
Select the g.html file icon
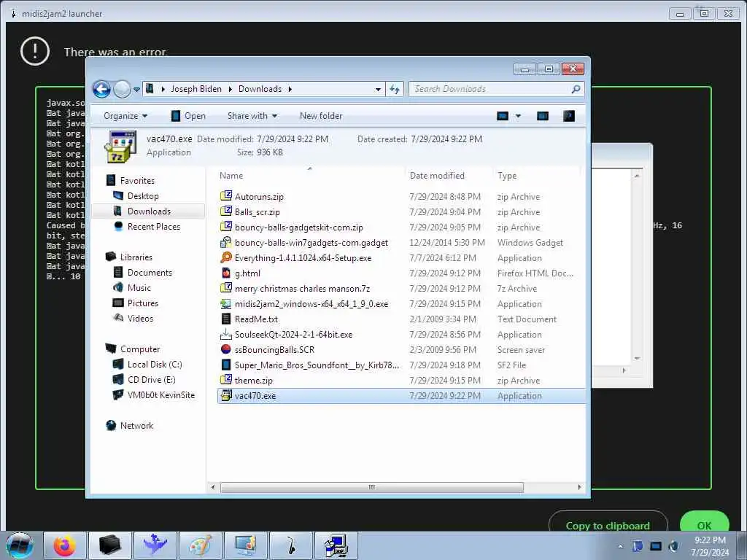coord(226,273)
